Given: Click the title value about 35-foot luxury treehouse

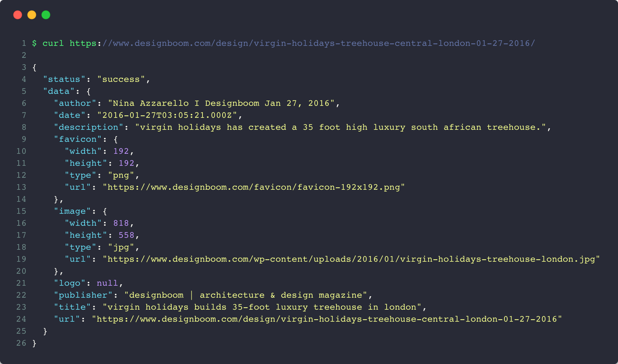Looking at the screenshot, I should [x=262, y=307].
